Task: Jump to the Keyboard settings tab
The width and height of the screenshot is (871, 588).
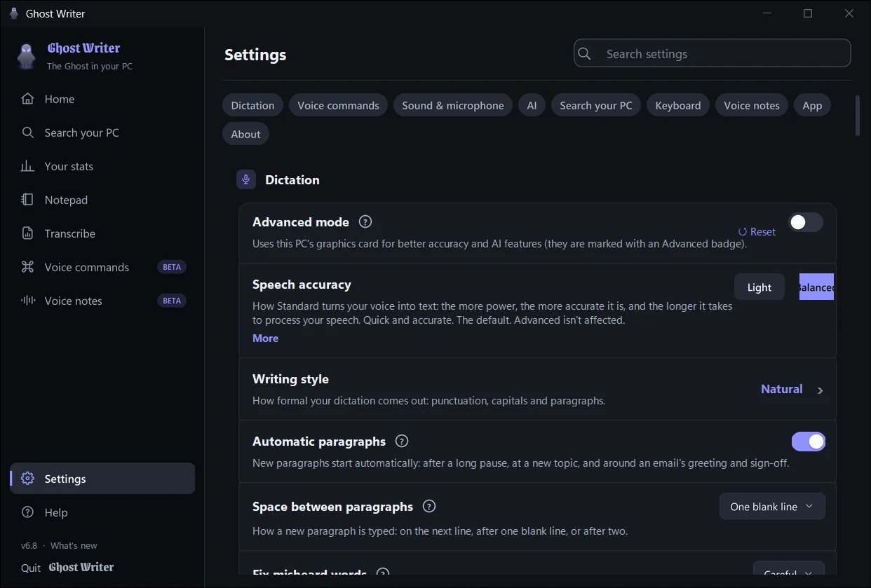Action: [x=678, y=105]
